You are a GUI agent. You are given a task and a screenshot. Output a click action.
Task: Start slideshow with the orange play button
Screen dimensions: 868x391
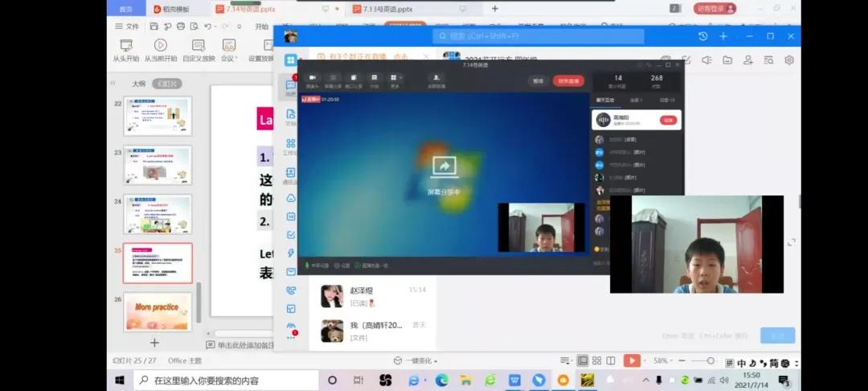[632, 361]
